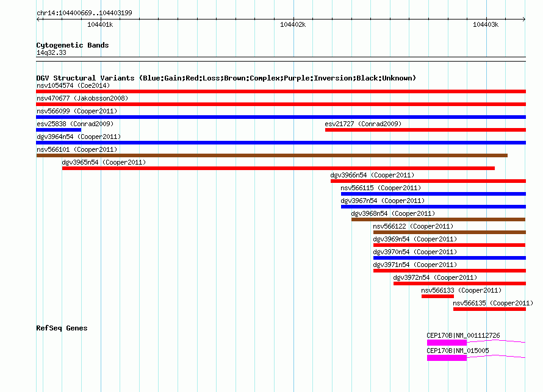This screenshot has width=543, height=392.
Task: Open the nsv566122 (Cooper2011) label
Action: click(x=413, y=226)
